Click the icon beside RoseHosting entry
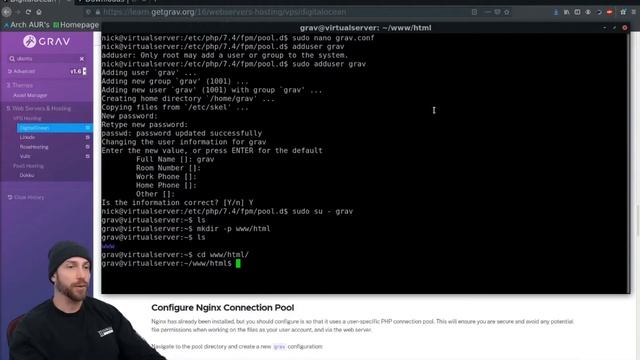 87,147
